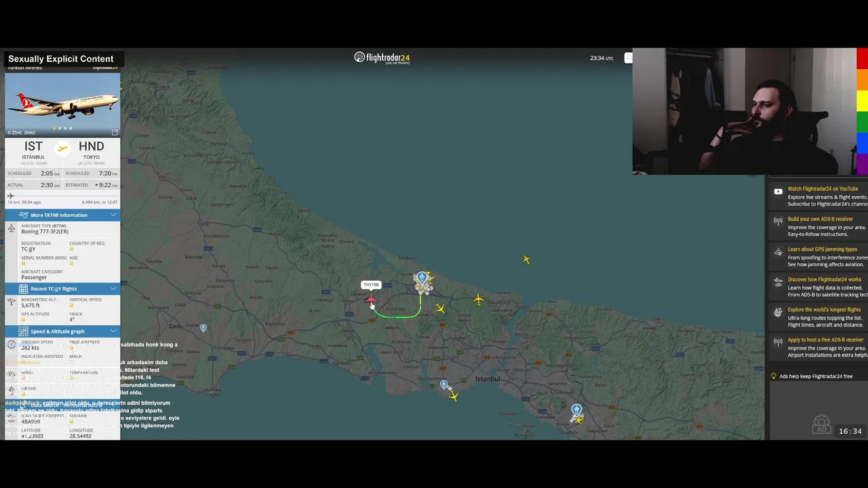868x488 pixels.
Task: Open Discover how Flightradar24 works link
Action: click(x=824, y=279)
